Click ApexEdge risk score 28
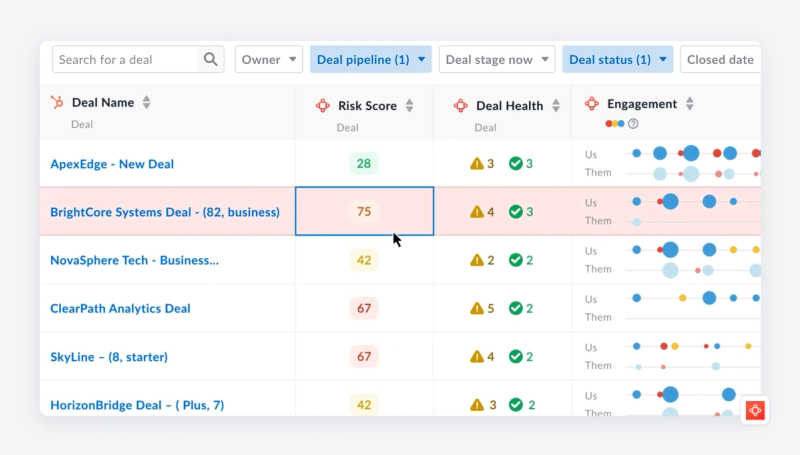The height and width of the screenshot is (455, 800). click(364, 163)
